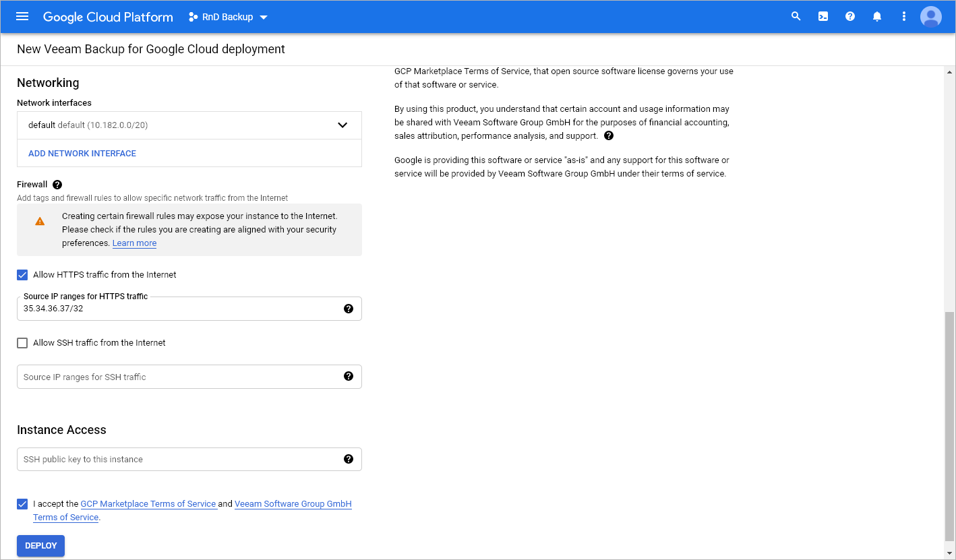The image size is (956, 560).
Task: Click SSH public key to this instance field
Action: point(189,459)
